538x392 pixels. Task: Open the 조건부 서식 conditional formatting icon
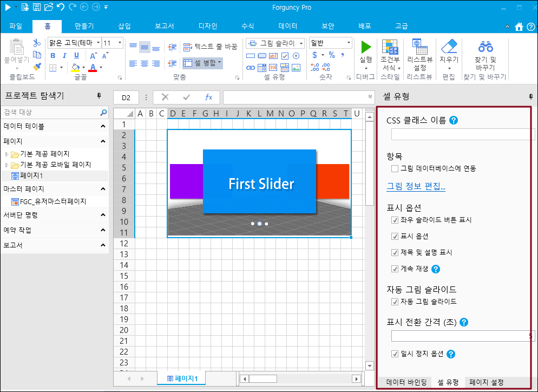(x=390, y=47)
